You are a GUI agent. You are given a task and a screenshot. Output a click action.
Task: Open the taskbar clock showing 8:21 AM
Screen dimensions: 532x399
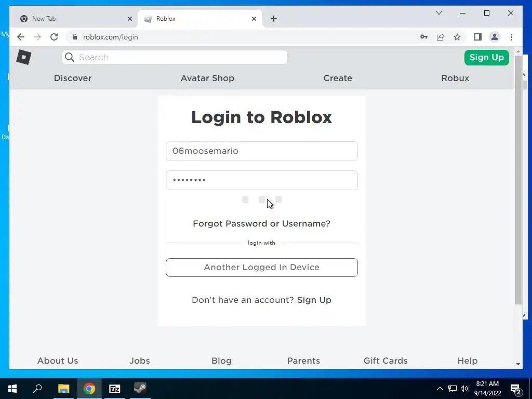(x=487, y=389)
